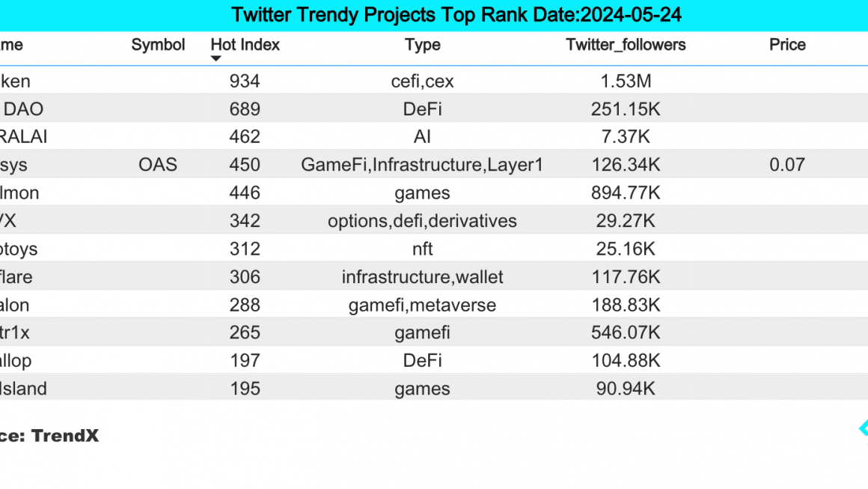Click the cyan arrow icon at right edge
This screenshot has height=489, width=868.
864,428
